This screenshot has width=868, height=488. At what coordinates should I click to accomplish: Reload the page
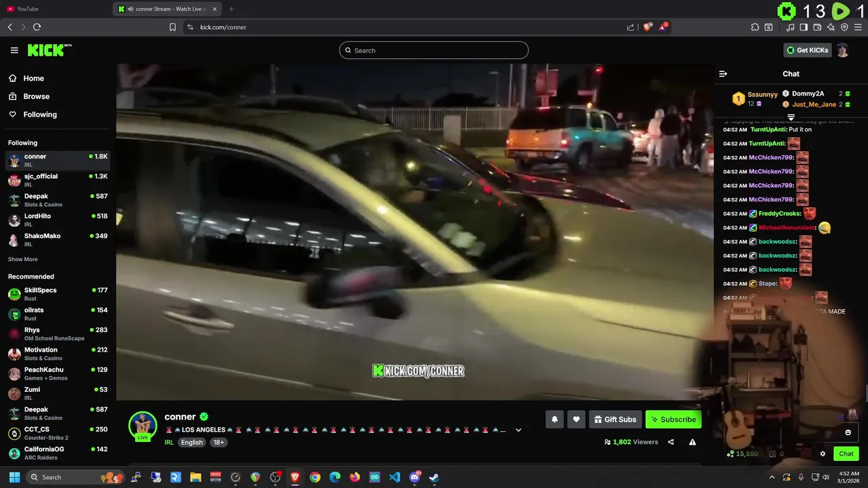[37, 27]
